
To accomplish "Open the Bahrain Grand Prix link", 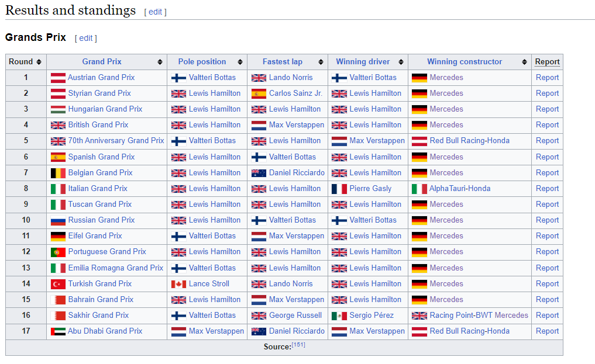I will pos(101,299).
